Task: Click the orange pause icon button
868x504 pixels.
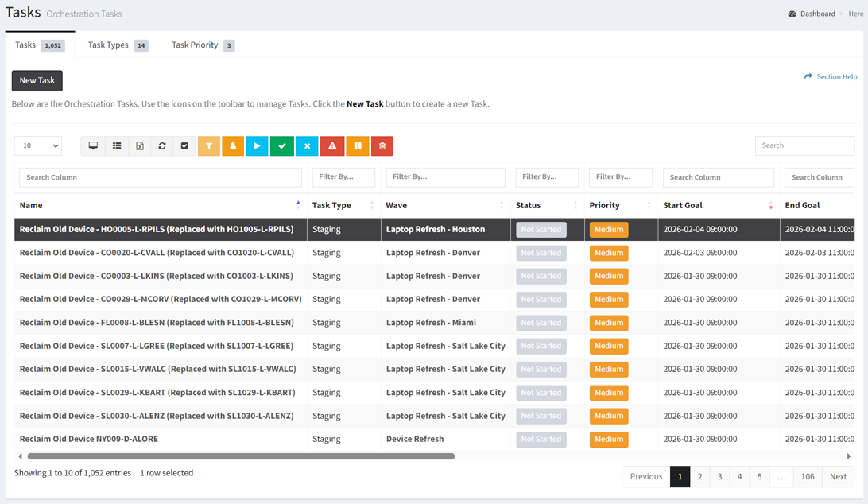Action: point(357,146)
